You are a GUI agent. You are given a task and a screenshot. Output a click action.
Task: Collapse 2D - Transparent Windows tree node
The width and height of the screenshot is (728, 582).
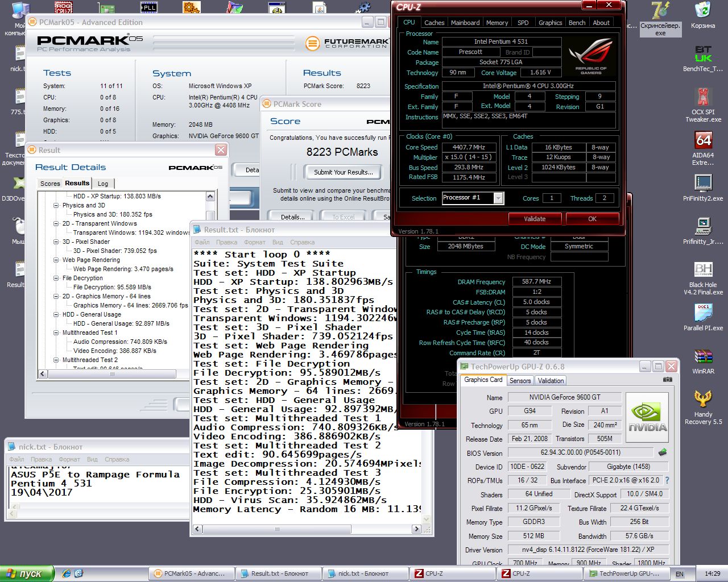pos(56,223)
